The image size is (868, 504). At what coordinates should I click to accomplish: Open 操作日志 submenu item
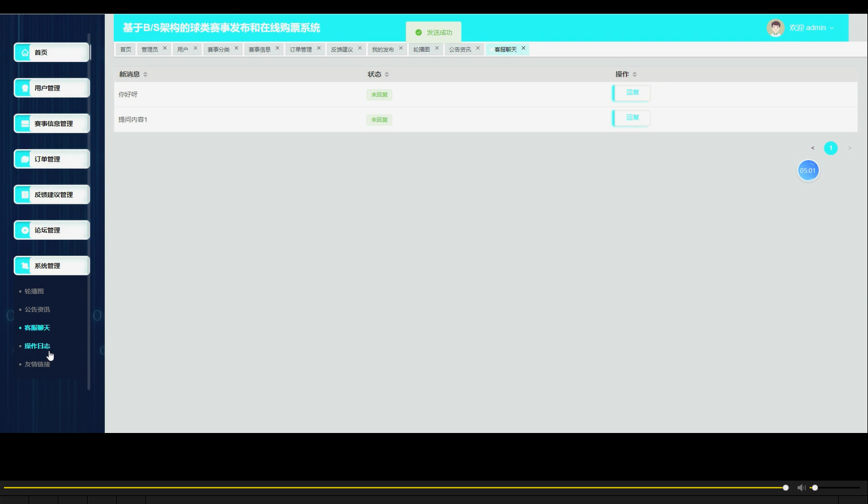pyautogui.click(x=37, y=346)
